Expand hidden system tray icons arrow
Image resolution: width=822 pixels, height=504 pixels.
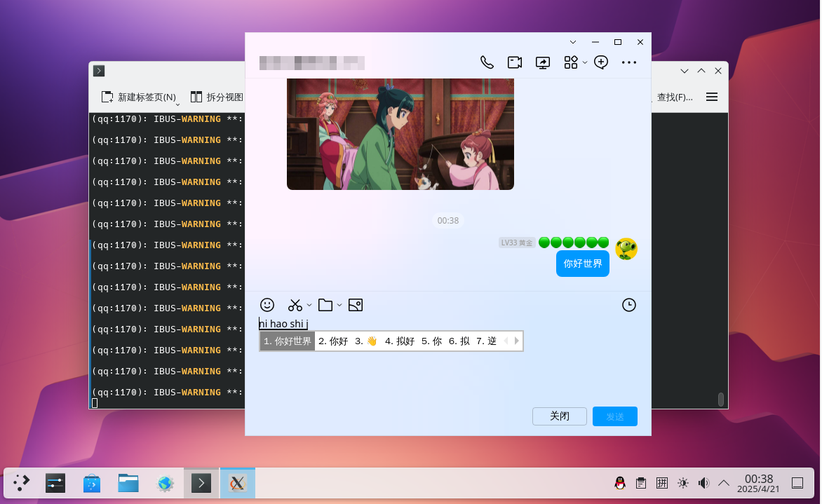pyautogui.click(x=723, y=482)
